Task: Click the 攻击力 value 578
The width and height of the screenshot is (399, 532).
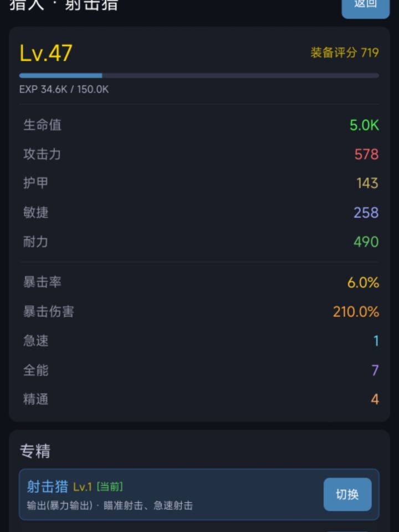Action: point(366,154)
